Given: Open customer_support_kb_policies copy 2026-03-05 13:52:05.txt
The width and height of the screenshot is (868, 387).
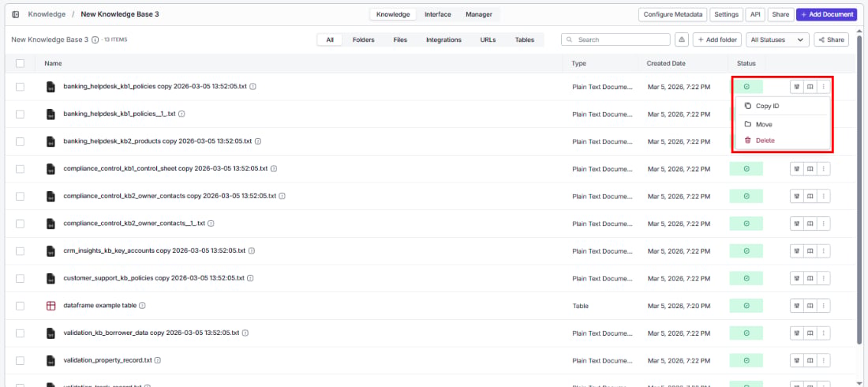Looking at the screenshot, I should click(154, 278).
